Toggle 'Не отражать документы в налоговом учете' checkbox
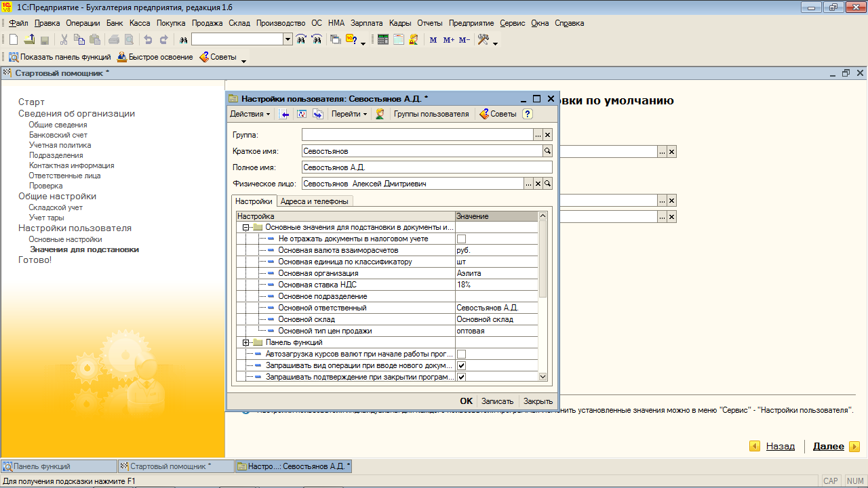 (461, 239)
